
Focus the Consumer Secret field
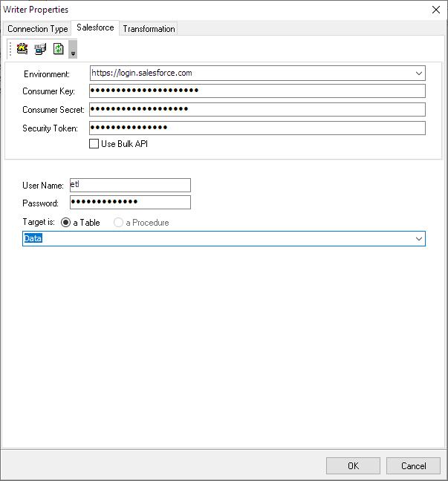tap(257, 110)
